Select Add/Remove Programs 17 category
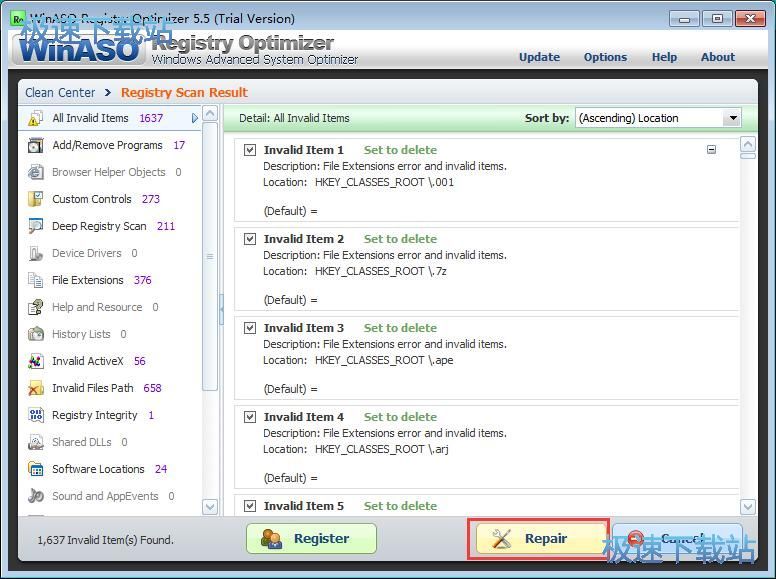The height and width of the screenshot is (579, 776). click(x=110, y=145)
